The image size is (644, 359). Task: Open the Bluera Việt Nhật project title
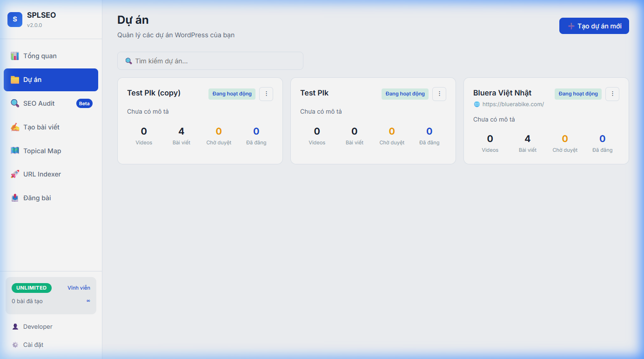click(502, 93)
